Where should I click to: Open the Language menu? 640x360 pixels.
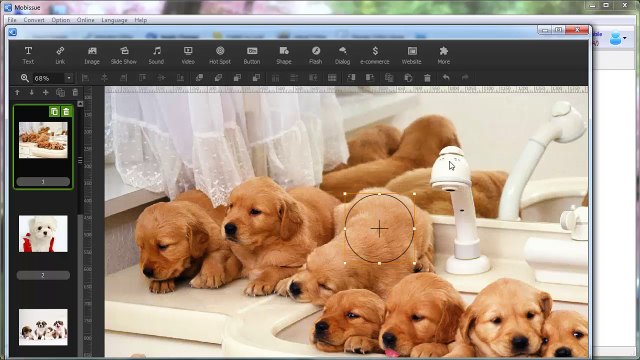coord(114,20)
